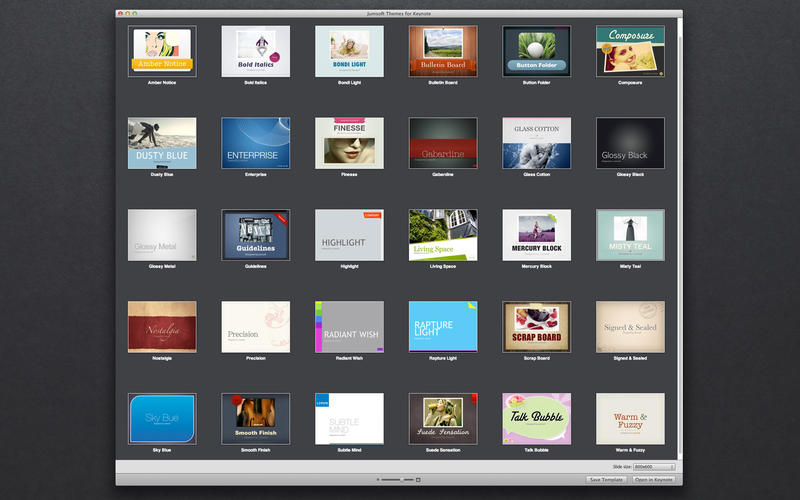This screenshot has height=500, width=800.
Task: Select the Glossy Metal theme
Action: tap(162, 235)
